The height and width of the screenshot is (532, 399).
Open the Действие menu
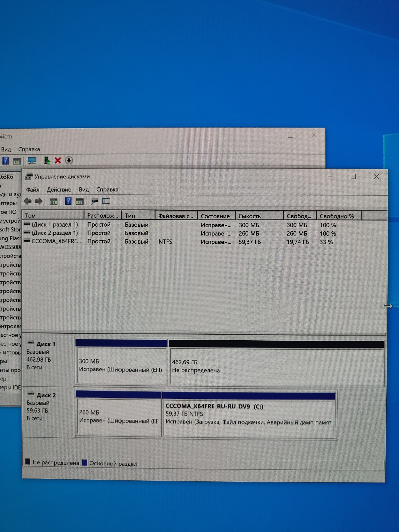pos(59,190)
